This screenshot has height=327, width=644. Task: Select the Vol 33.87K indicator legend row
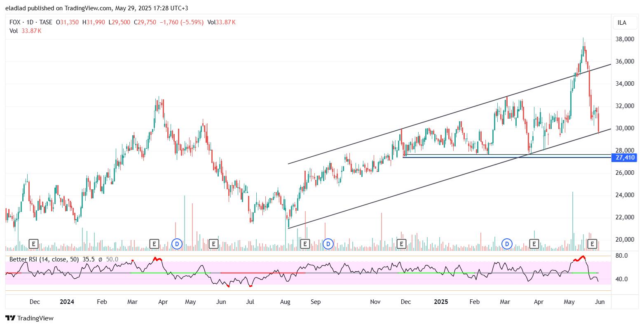[x=26, y=31]
